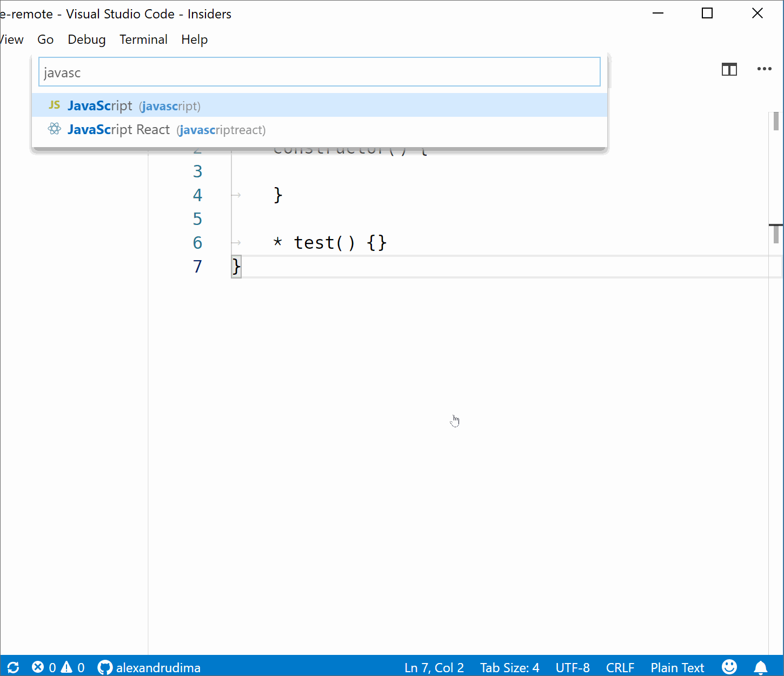Click the "* test() {}" code text
The width and height of the screenshot is (784, 676).
coord(330,243)
